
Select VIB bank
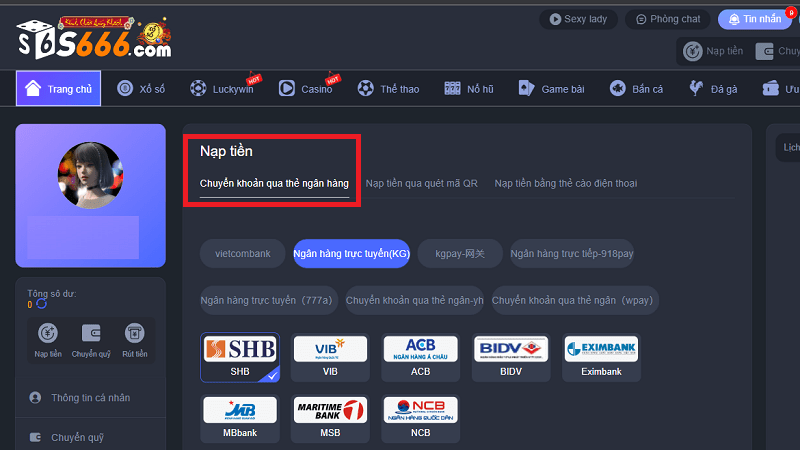click(x=330, y=357)
